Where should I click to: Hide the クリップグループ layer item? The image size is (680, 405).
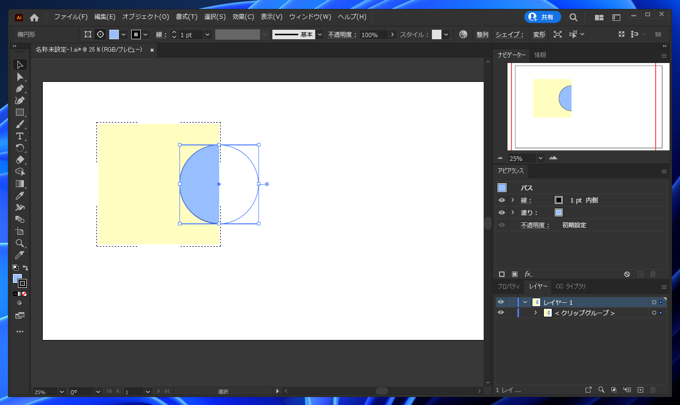[501, 313]
